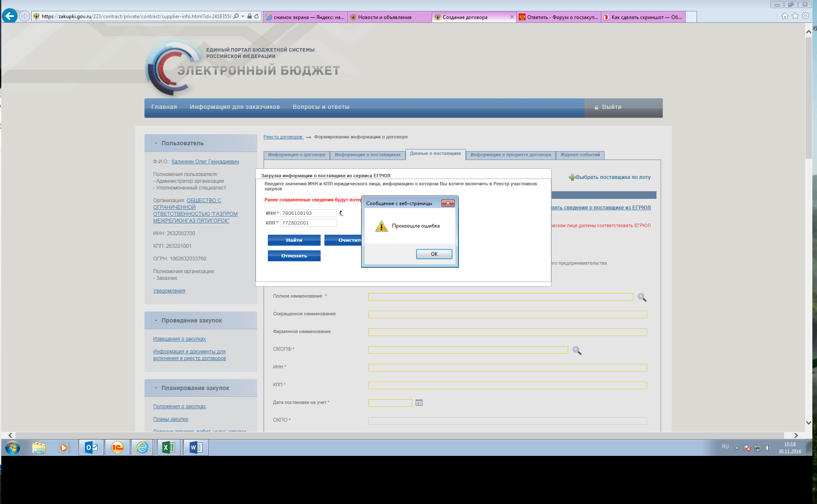Open Excel from the taskbar
Image resolution: width=817 pixels, height=504 pixels.
point(169,447)
